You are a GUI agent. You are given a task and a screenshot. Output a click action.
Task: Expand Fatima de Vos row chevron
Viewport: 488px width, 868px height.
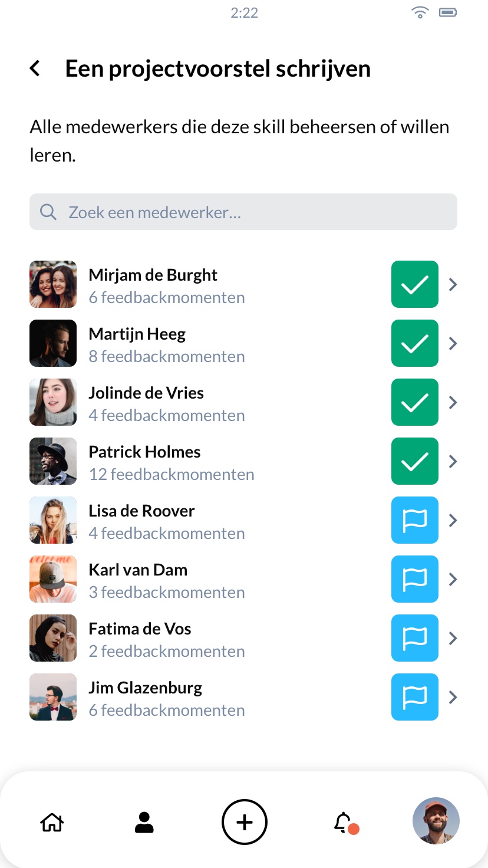pyautogui.click(x=453, y=638)
